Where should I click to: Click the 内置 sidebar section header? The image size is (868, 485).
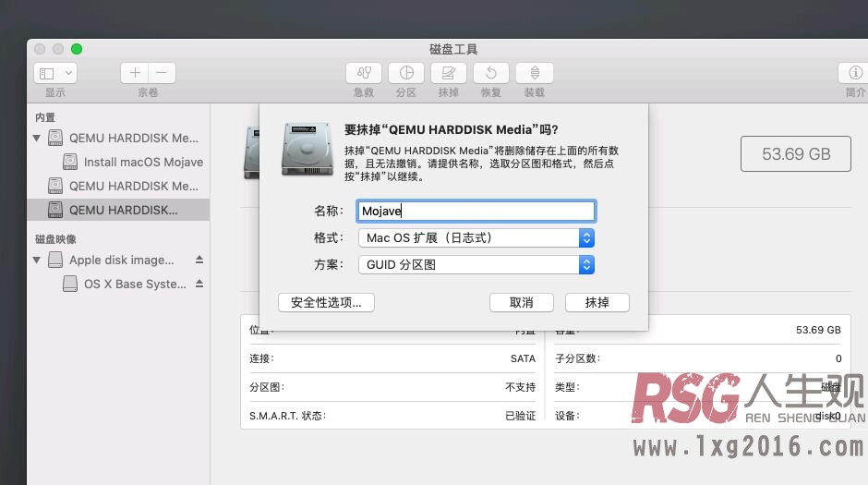(x=45, y=117)
